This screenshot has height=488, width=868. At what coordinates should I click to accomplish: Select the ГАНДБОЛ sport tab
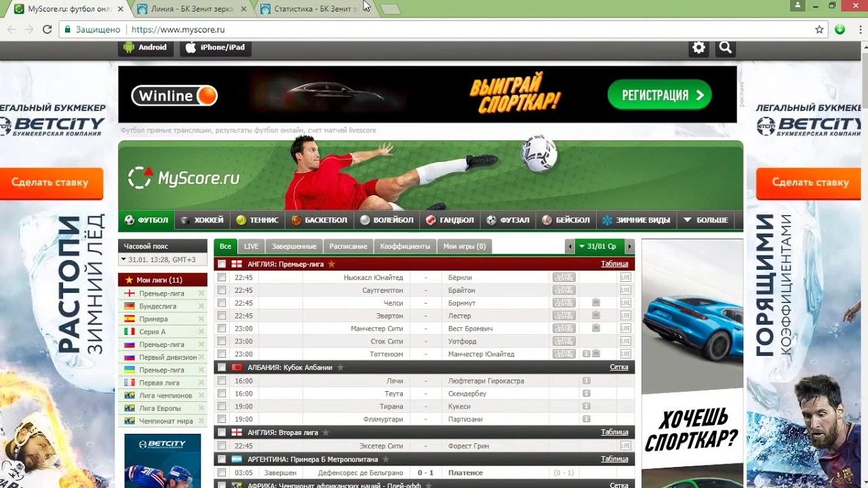(450, 220)
